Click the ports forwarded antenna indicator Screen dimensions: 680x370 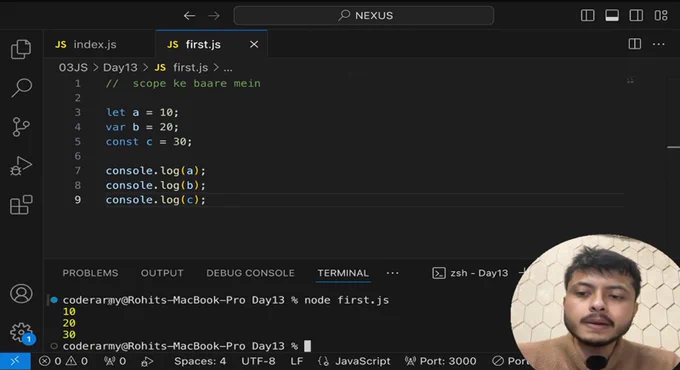(115, 361)
